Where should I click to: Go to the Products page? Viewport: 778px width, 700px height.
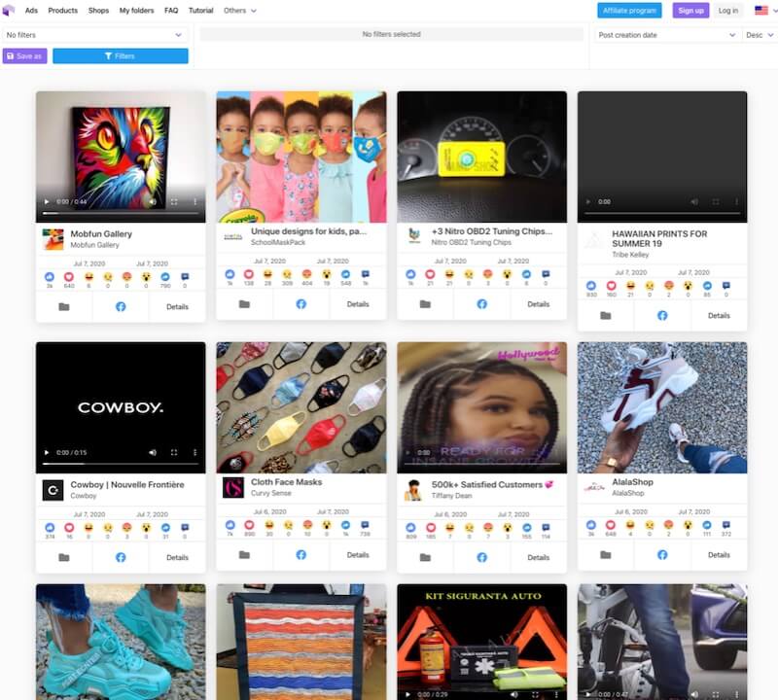coord(63,11)
